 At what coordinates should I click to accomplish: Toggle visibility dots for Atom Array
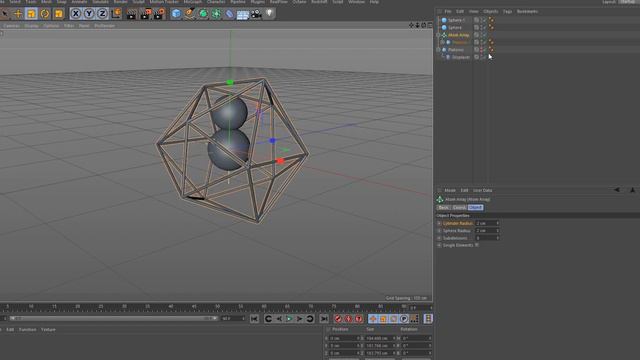point(481,35)
